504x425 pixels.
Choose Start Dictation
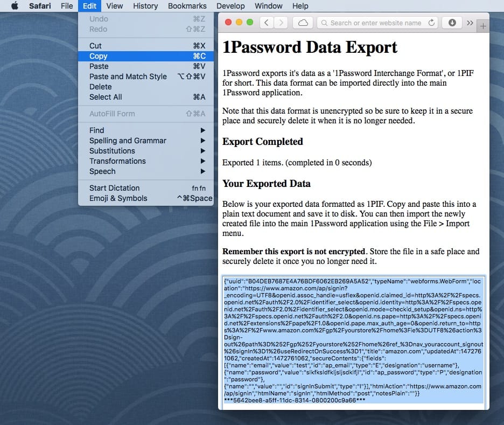pyautogui.click(x=146, y=188)
